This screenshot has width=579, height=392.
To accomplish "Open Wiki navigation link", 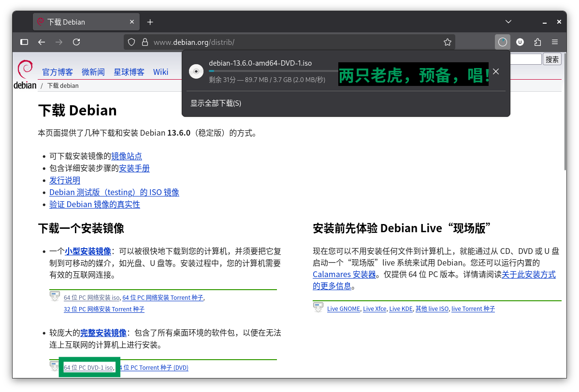I will click(160, 72).
